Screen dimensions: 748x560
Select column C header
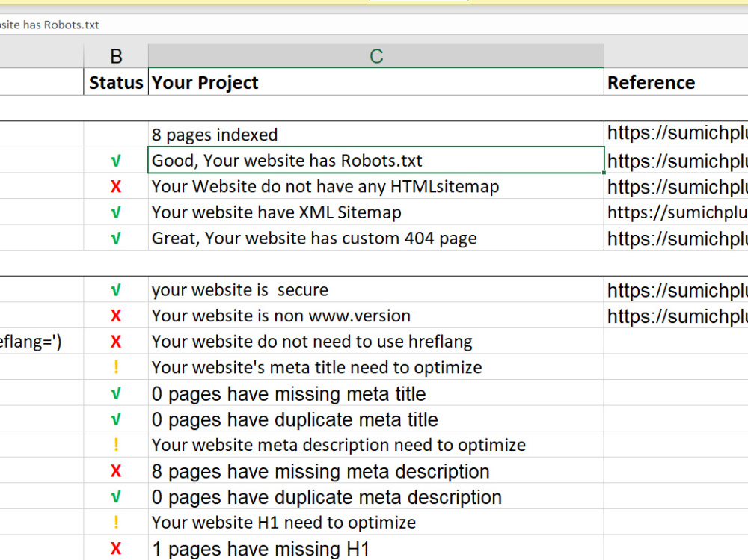pos(376,56)
